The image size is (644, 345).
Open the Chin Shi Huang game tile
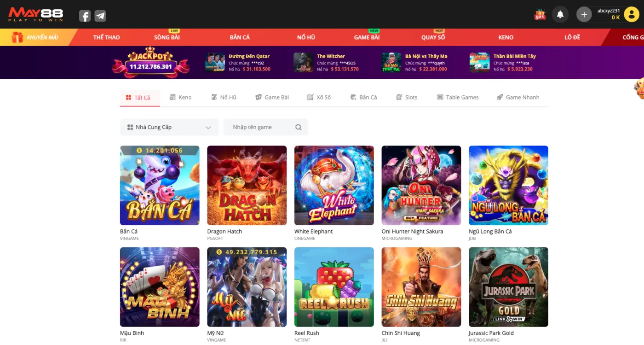(421, 287)
